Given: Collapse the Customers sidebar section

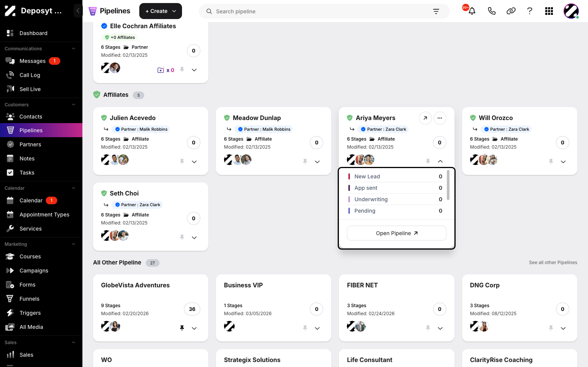Looking at the screenshot, I should point(74,104).
